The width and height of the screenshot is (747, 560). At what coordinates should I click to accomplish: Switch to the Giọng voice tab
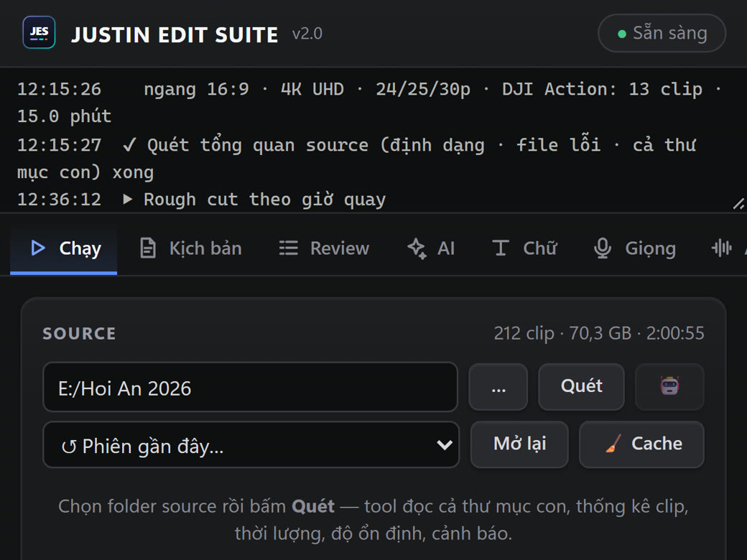634,248
